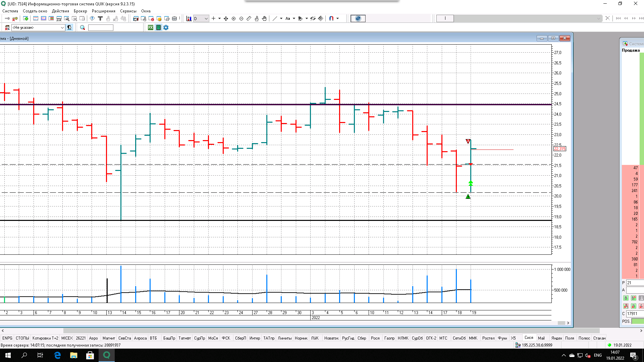Click the horizontal chart scrollbar thumb

561,323
